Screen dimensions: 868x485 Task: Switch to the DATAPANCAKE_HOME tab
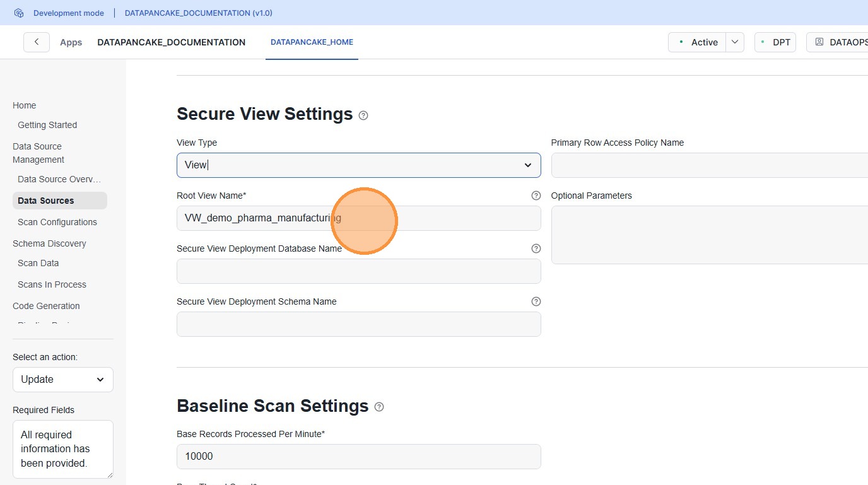312,42
